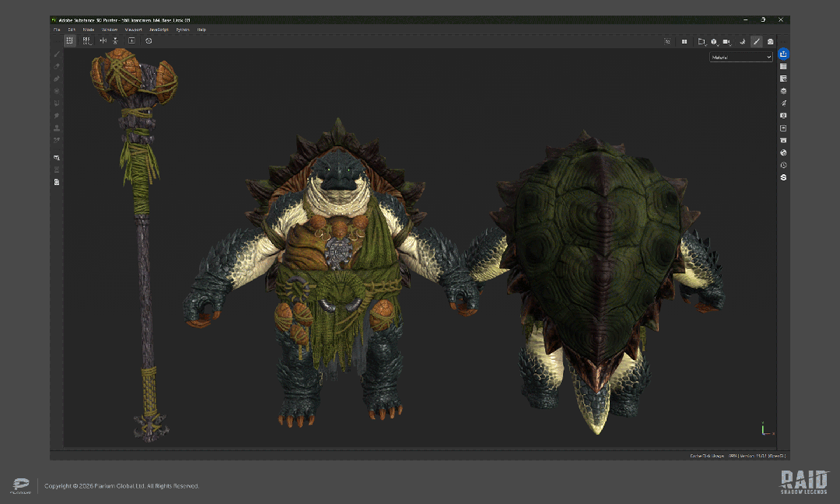Click the 3D axis gizmo in viewport corner
This screenshot has height=504, width=840.
(x=767, y=429)
